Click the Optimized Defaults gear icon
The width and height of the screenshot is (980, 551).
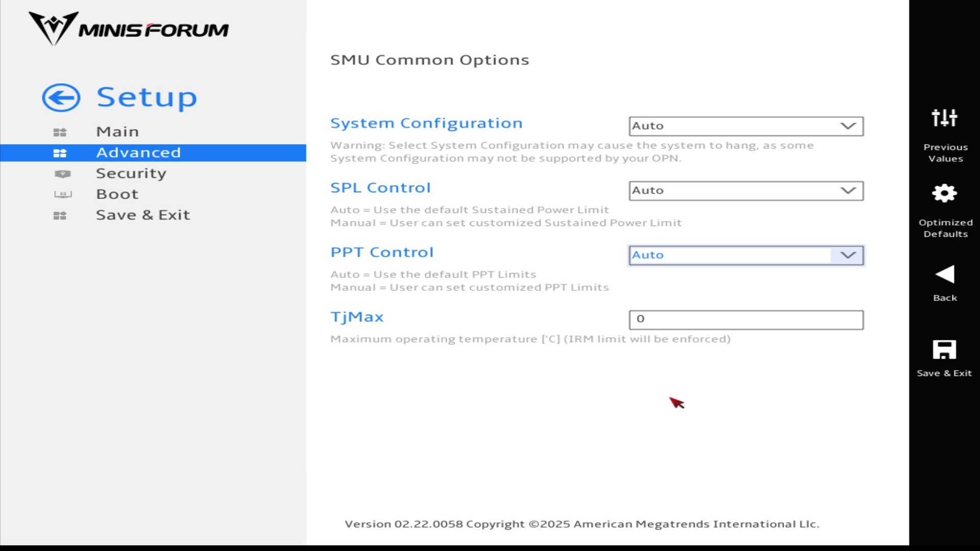coord(944,193)
